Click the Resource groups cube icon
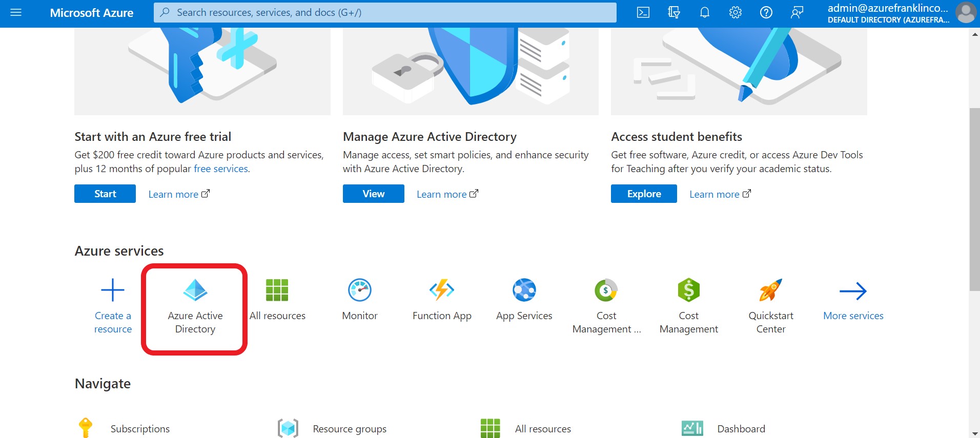 (x=288, y=428)
